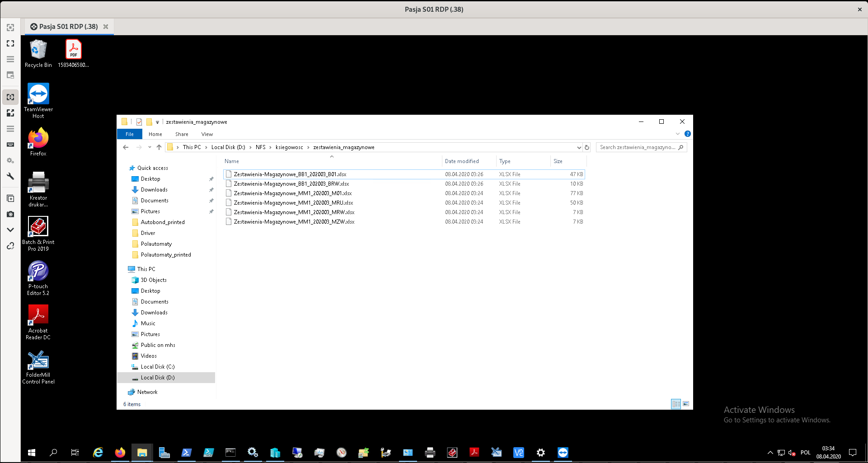Click the volume muted tray icon
Screen dimensions: 868x463
pyautogui.click(x=792, y=453)
